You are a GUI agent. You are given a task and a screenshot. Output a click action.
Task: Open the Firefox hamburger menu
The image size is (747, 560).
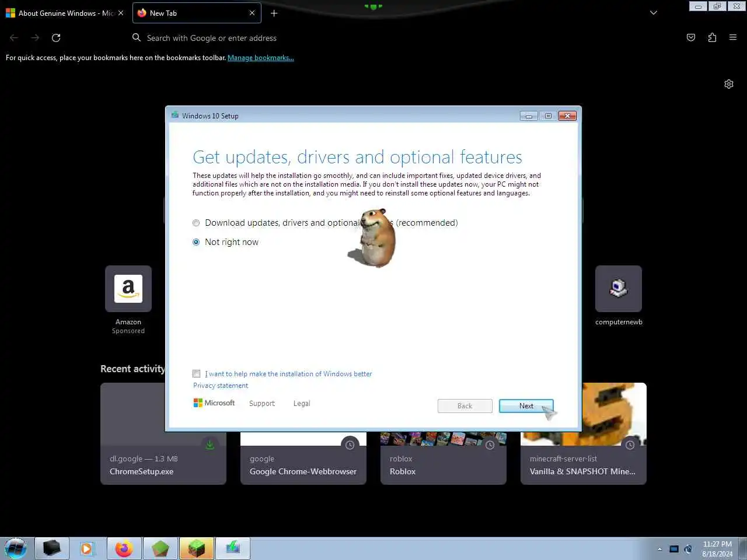(733, 38)
